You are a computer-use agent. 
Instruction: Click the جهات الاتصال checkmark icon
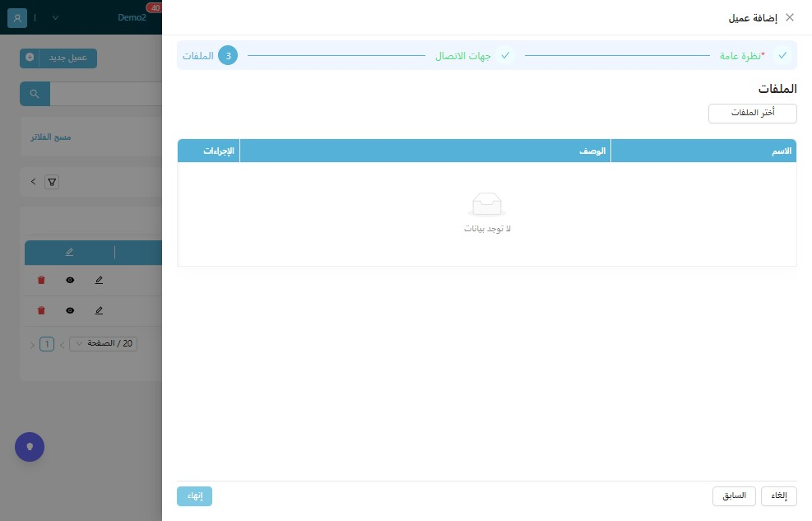point(505,55)
